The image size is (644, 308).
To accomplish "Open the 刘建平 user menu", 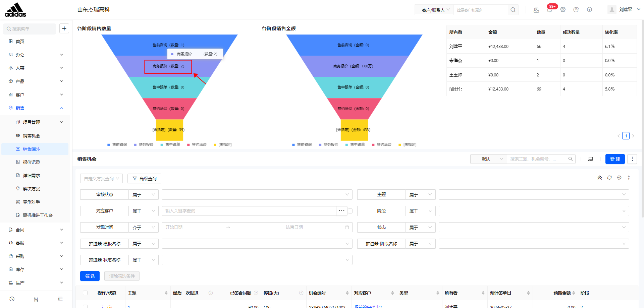I will point(624,10).
